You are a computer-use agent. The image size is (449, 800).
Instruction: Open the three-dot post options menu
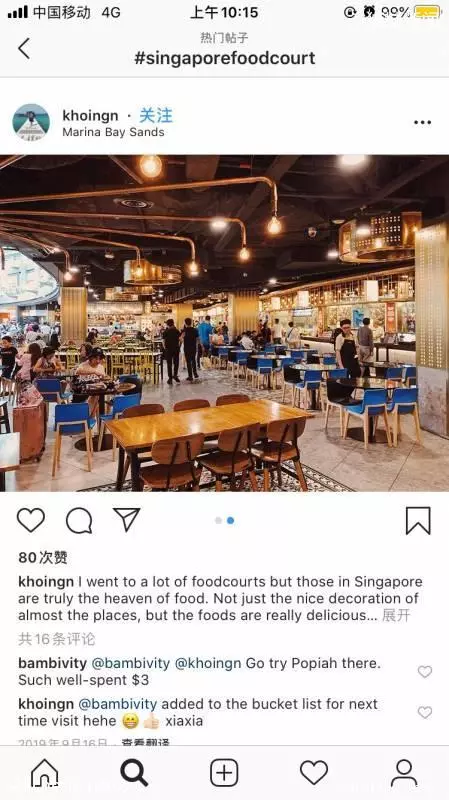(x=422, y=122)
